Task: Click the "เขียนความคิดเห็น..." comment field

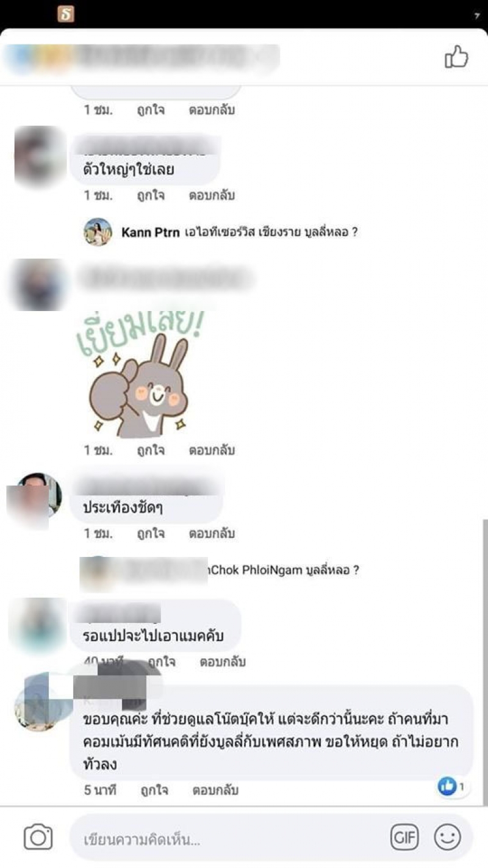Action: pyautogui.click(x=229, y=839)
